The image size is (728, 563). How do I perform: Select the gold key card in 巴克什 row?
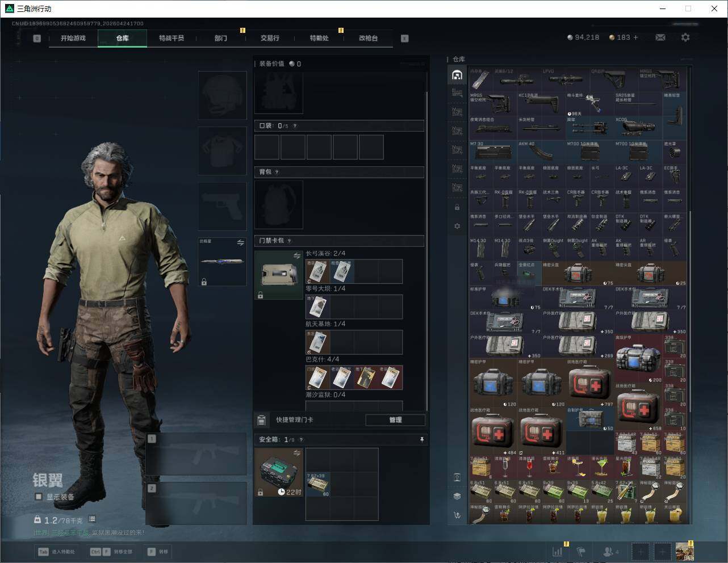coord(366,377)
